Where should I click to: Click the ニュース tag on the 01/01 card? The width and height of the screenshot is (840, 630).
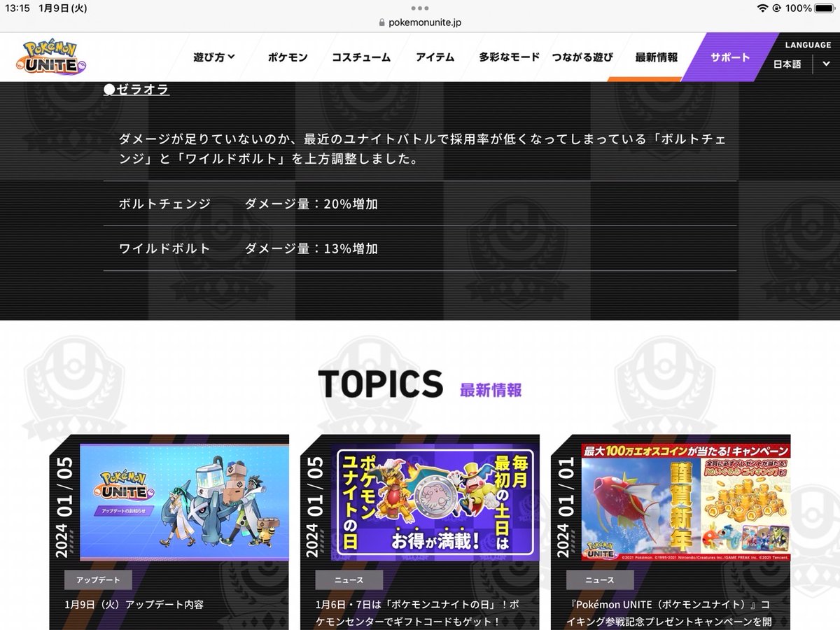point(601,580)
